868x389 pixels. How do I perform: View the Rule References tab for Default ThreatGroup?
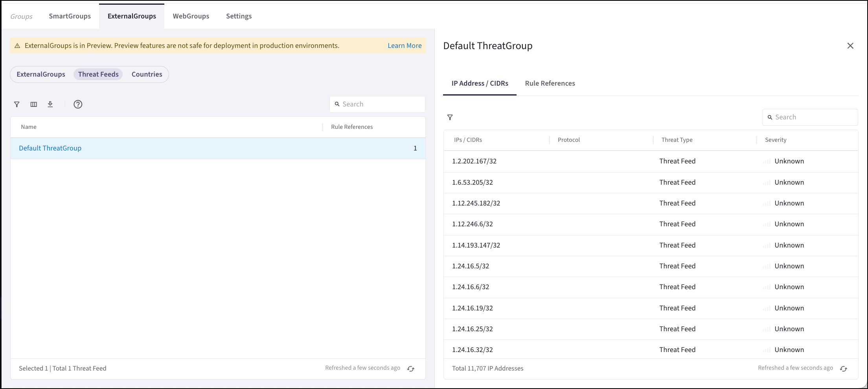[550, 83]
